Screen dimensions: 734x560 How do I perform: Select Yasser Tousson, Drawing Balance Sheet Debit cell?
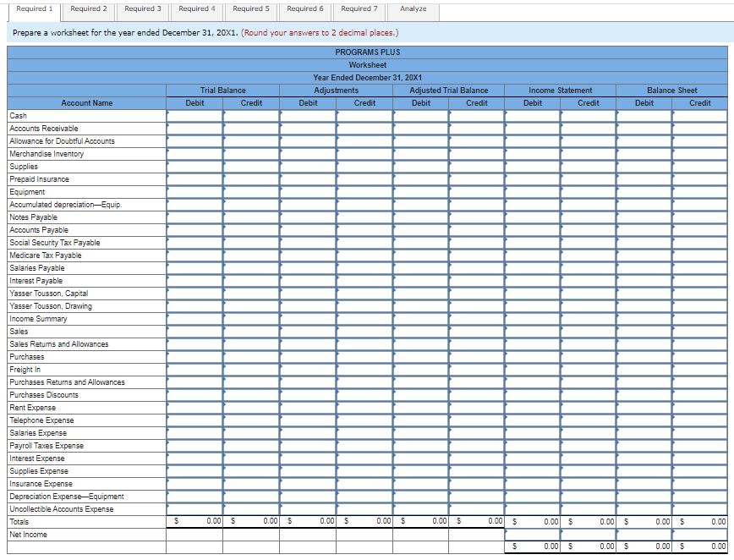point(644,305)
